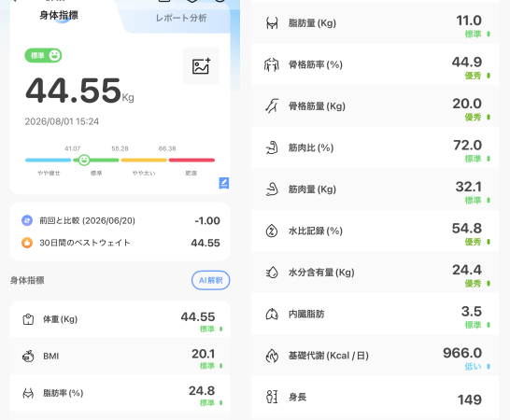Tap the add photo icon
This screenshot has width=510, height=420.
[202, 66]
